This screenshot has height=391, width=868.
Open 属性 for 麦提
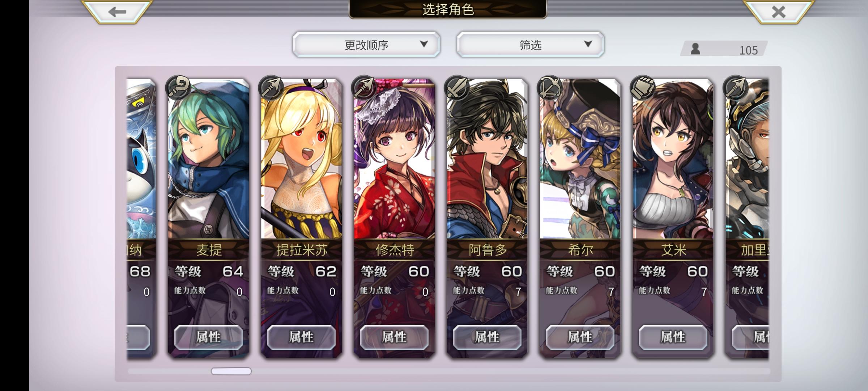coord(208,337)
